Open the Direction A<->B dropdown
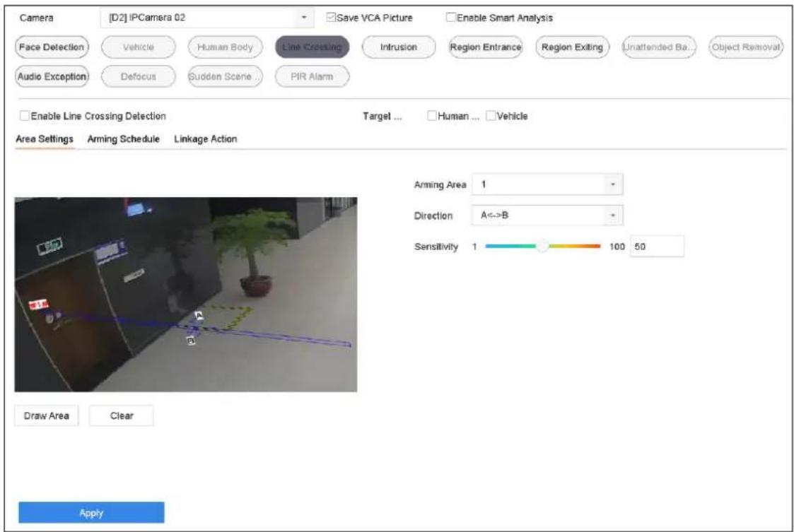This screenshot has height=532, width=794. [x=547, y=215]
